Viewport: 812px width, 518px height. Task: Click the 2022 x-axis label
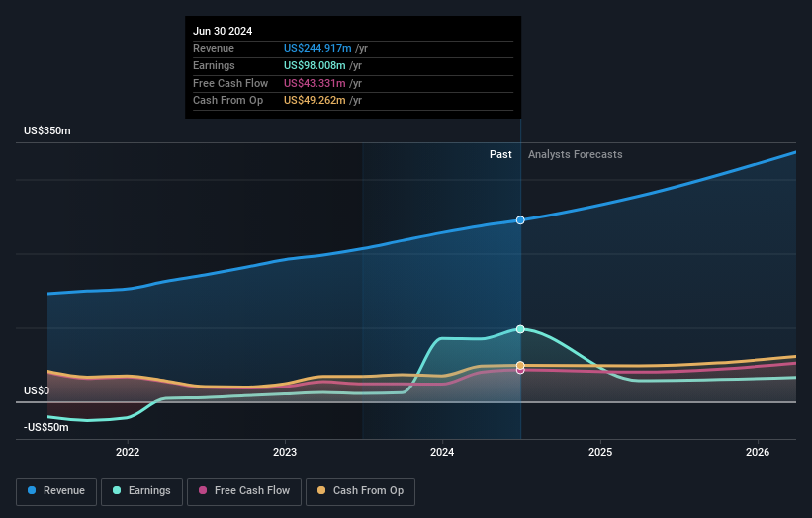[128, 453]
